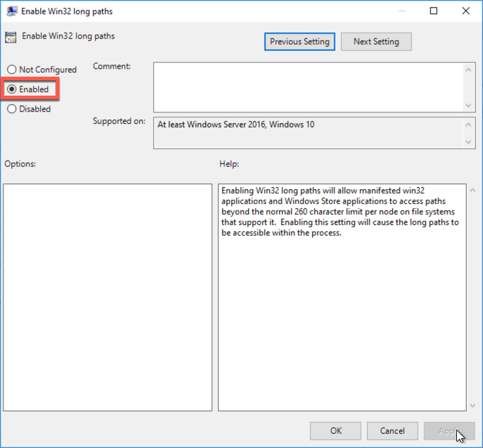The width and height of the screenshot is (483, 448).
Task: Confirm with the OK button
Action: [335, 430]
